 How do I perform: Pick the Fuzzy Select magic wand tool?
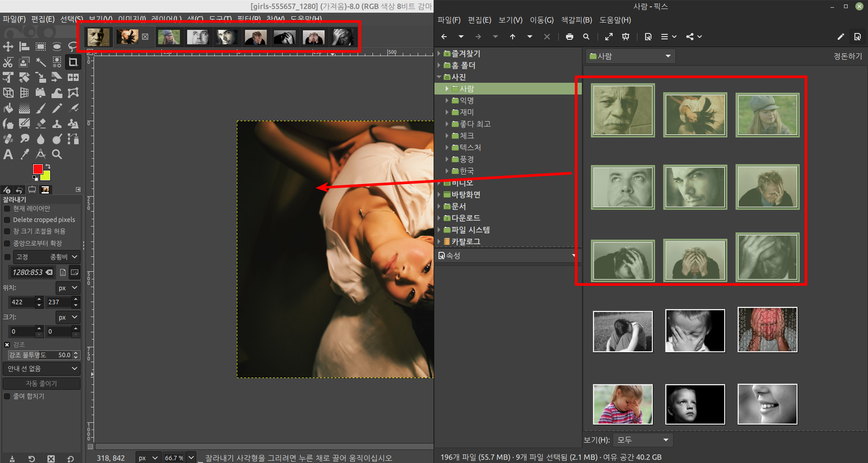click(41, 62)
